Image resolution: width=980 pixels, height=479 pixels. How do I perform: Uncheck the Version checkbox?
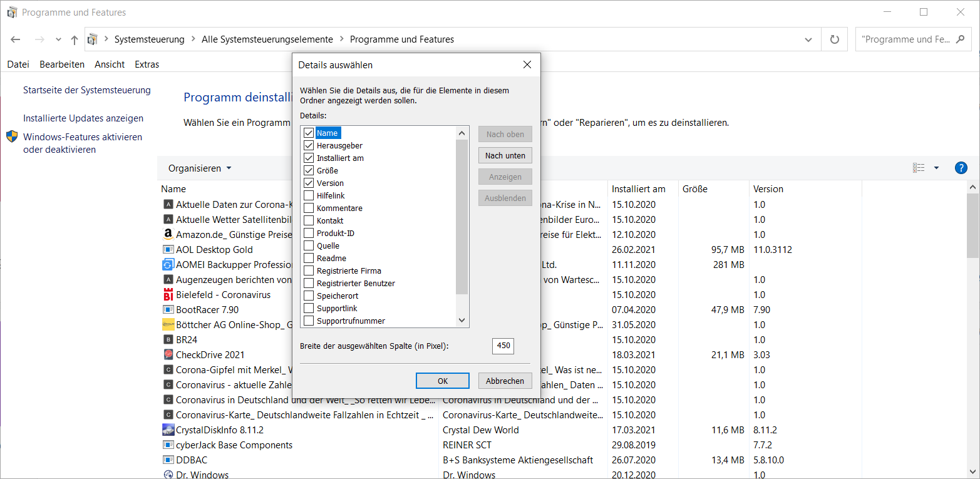pyautogui.click(x=309, y=183)
